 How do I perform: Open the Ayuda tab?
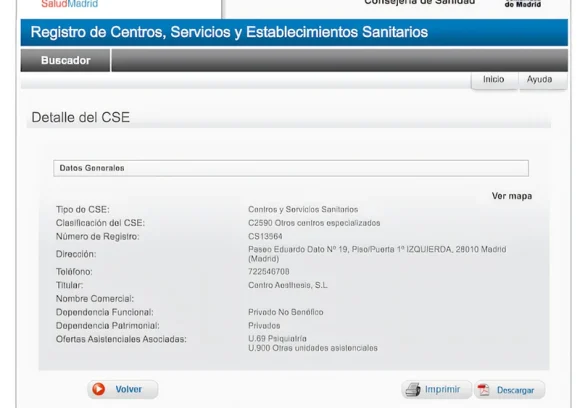pos(539,80)
